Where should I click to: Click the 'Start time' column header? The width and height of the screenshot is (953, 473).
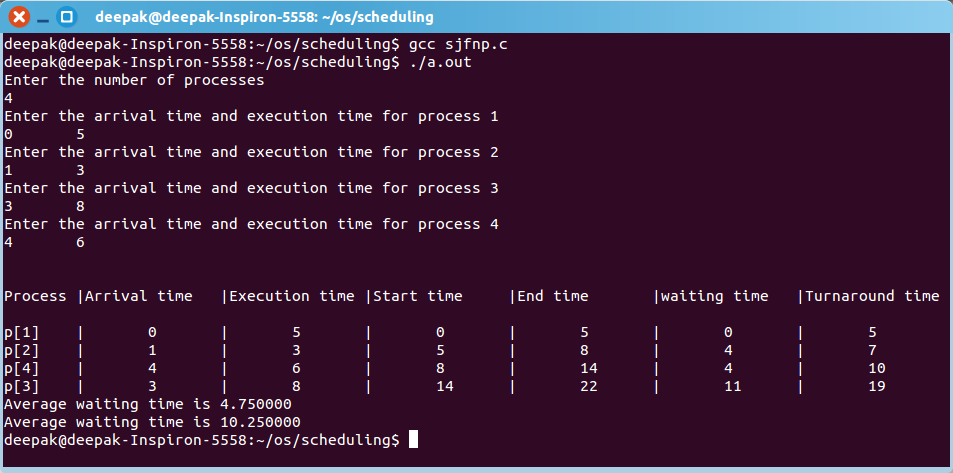tap(418, 296)
